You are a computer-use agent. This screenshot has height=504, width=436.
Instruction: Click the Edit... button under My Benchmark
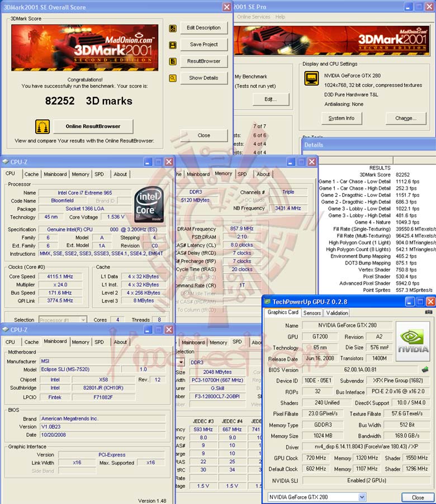271,100
